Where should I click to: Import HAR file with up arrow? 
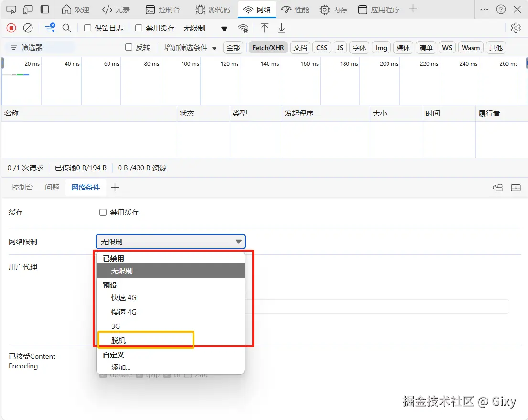265,28
